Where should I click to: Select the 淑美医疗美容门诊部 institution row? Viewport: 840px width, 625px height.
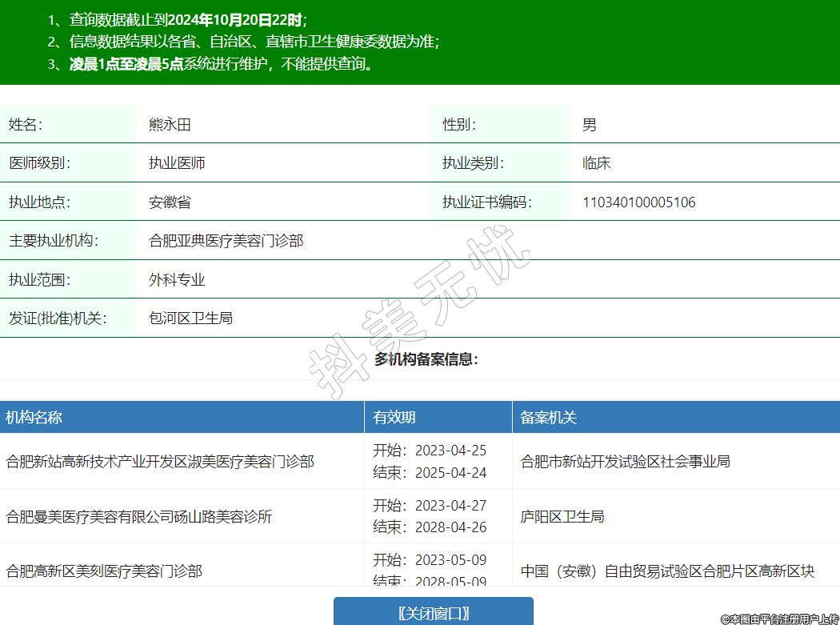160,462
